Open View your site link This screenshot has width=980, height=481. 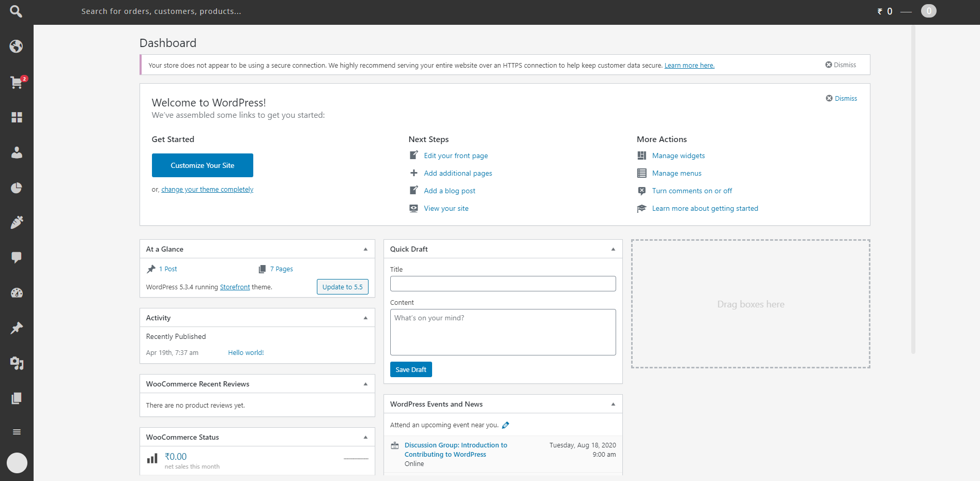(x=446, y=208)
